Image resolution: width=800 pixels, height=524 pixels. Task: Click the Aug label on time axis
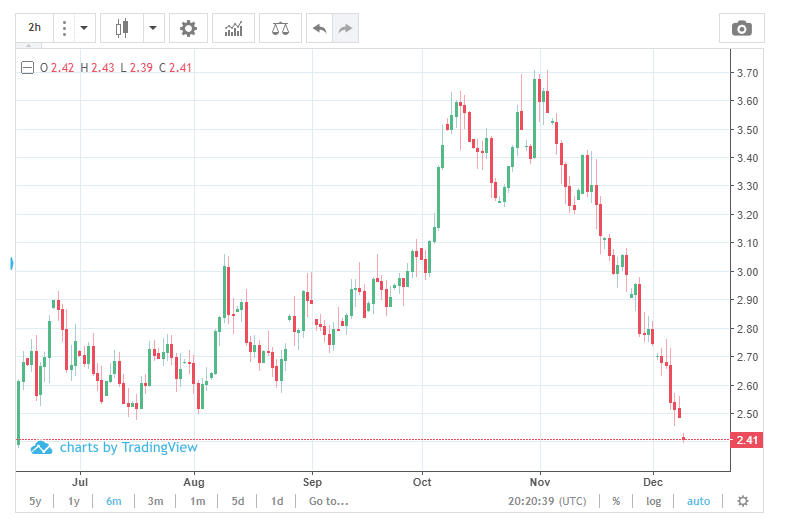coord(194,482)
